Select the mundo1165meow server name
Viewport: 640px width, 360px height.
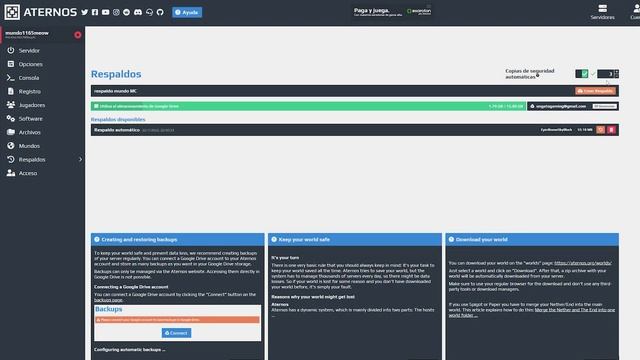click(x=27, y=33)
